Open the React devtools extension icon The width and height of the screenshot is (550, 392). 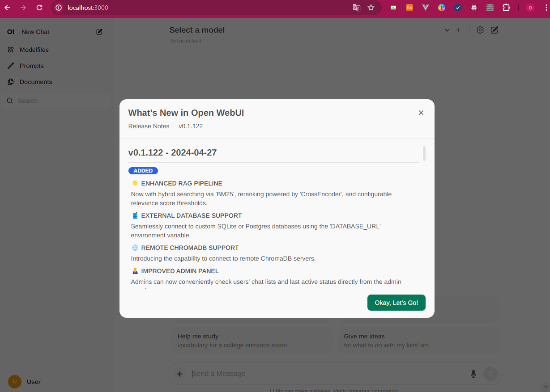474,8
